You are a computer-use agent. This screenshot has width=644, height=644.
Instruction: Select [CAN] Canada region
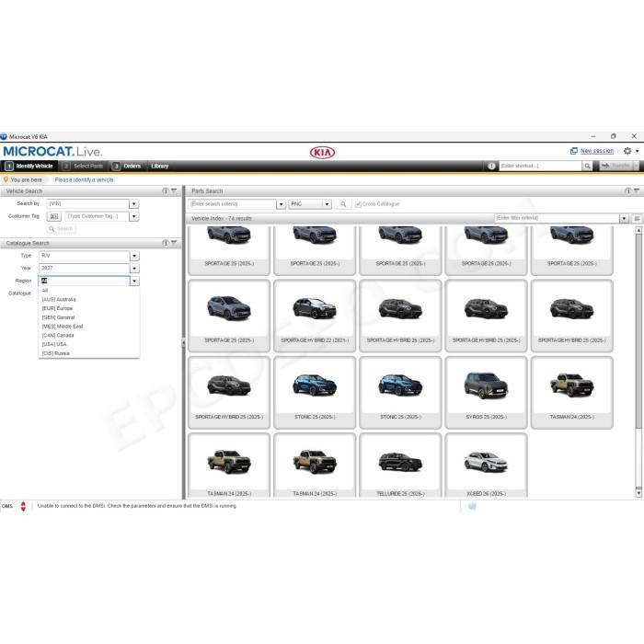click(88, 336)
